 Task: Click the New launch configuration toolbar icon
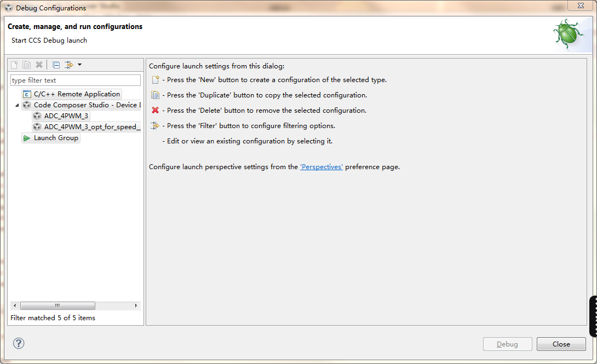(14, 65)
